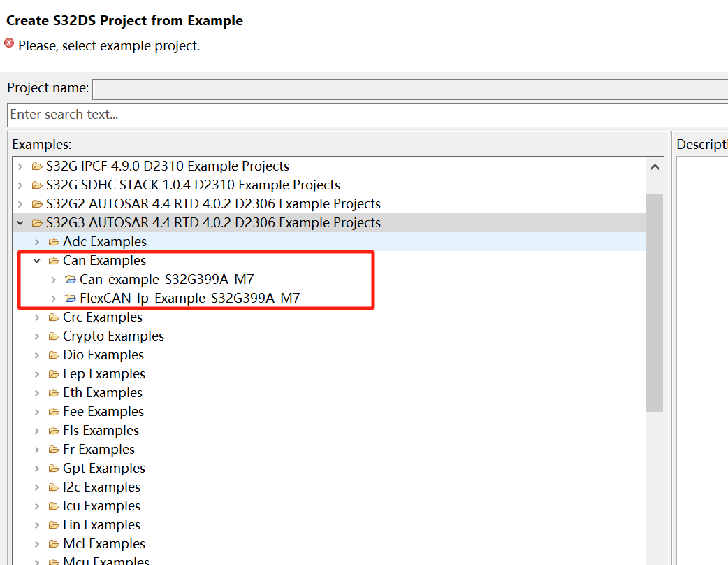Click inside the Project name field
Viewport: 728px width, 565px height.
click(x=349, y=89)
